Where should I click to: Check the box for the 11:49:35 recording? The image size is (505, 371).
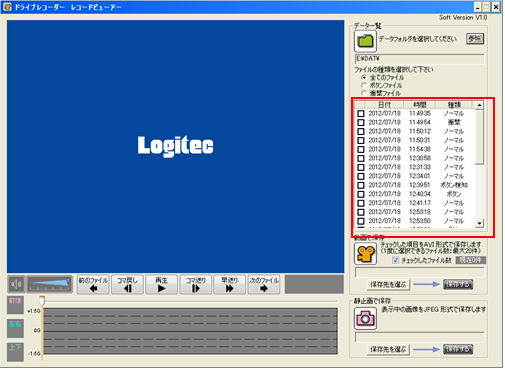361,113
